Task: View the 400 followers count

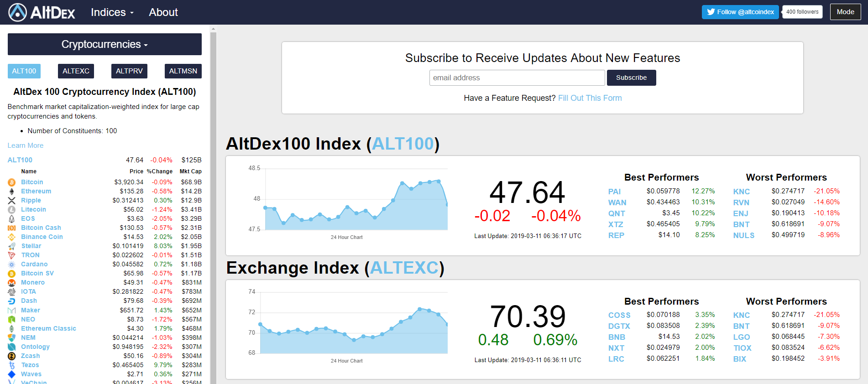Action: pyautogui.click(x=802, y=12)
